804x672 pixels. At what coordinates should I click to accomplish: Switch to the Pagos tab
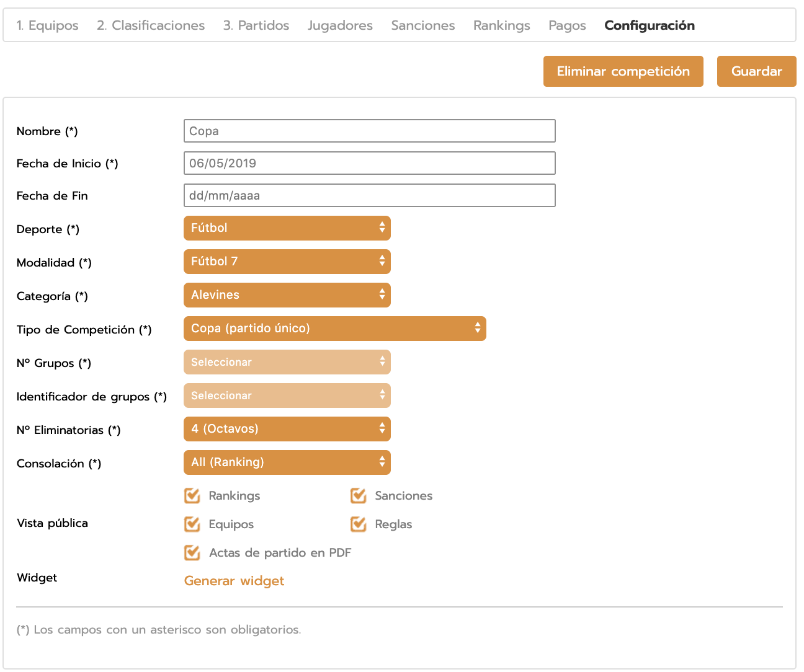click(567, 25)
